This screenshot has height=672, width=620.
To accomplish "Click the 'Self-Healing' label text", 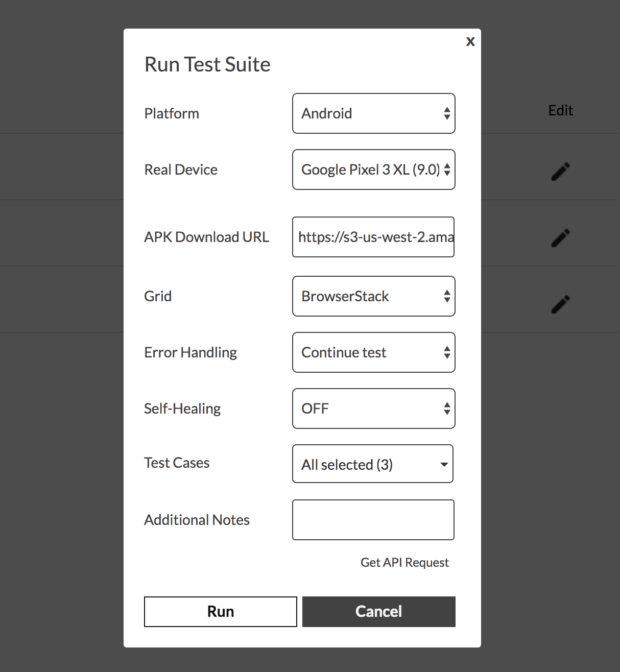I will click(182, 409).
